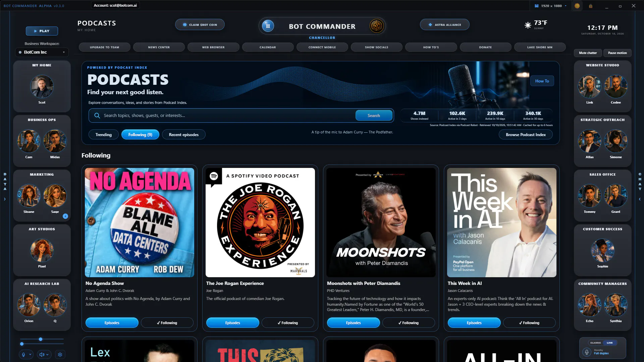Select the Cam bot avatar

coord(29,141)
